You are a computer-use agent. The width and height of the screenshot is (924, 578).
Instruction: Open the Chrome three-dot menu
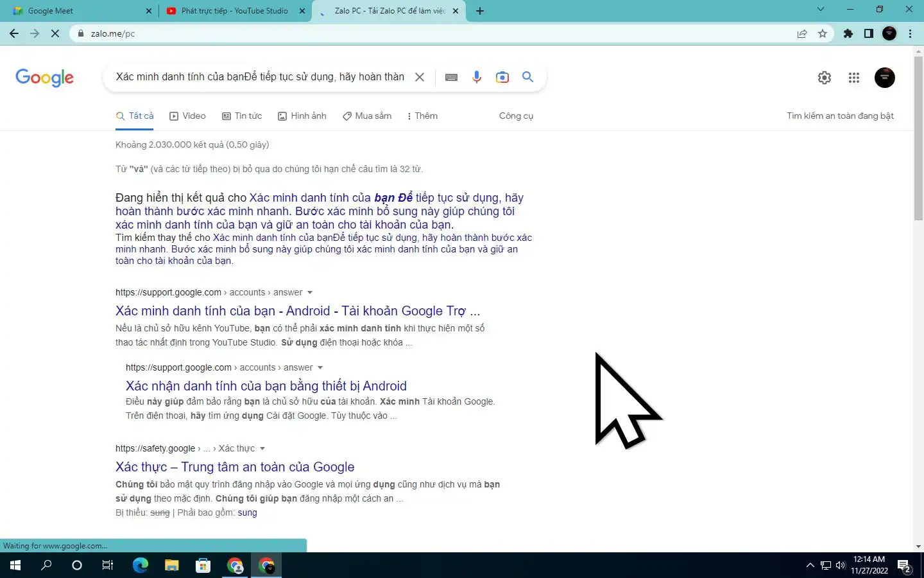[x=910, y=33]
